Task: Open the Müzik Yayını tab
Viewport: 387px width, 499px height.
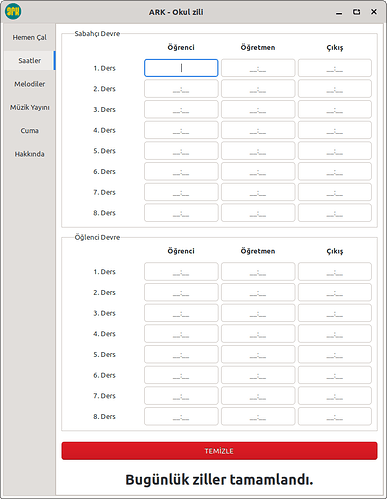Action: 29,107
